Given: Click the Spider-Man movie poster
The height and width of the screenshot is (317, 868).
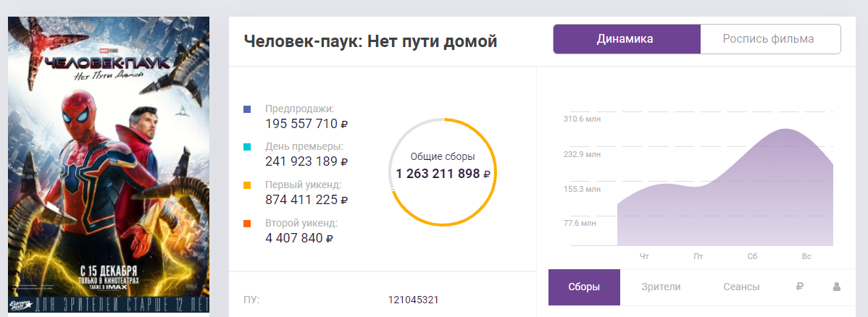Looking at the screenshot, I should click(x=109, y=164).
